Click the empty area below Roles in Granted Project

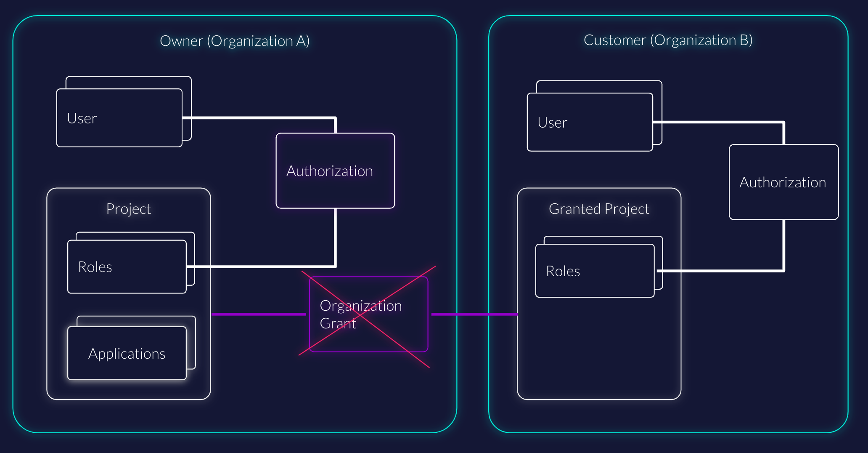[x=599, y=349]
